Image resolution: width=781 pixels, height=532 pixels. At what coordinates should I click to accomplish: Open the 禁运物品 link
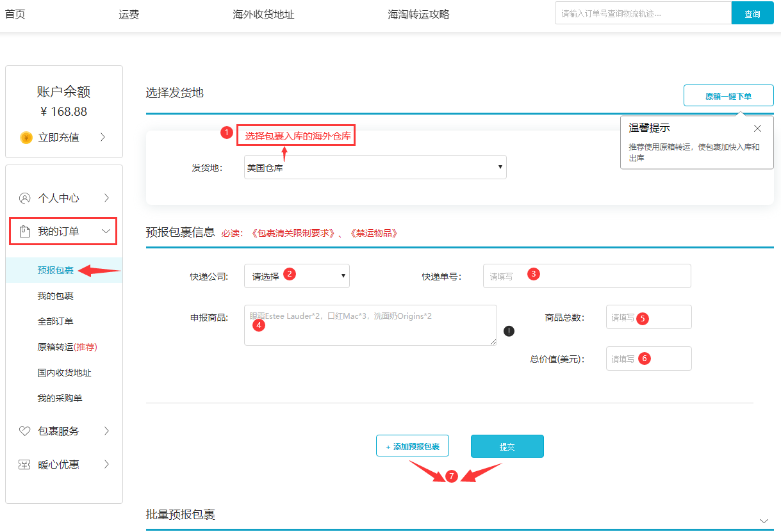pos(374,233)
